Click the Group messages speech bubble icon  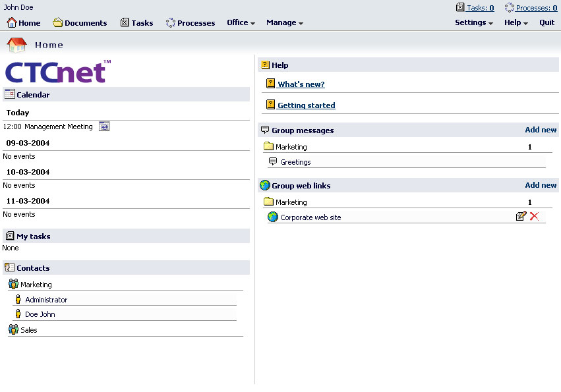point(265,130)
